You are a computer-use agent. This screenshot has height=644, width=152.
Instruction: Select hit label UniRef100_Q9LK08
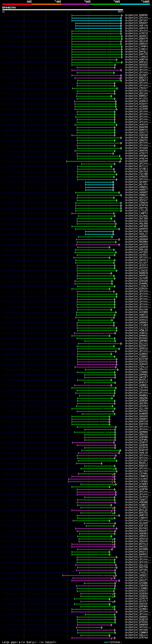pyautogui.click(x=137, y=41)
